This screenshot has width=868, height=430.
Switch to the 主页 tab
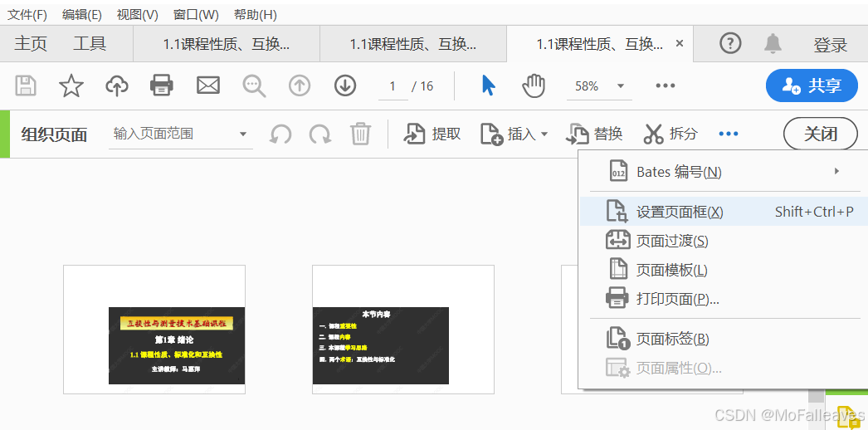[31, 44]
